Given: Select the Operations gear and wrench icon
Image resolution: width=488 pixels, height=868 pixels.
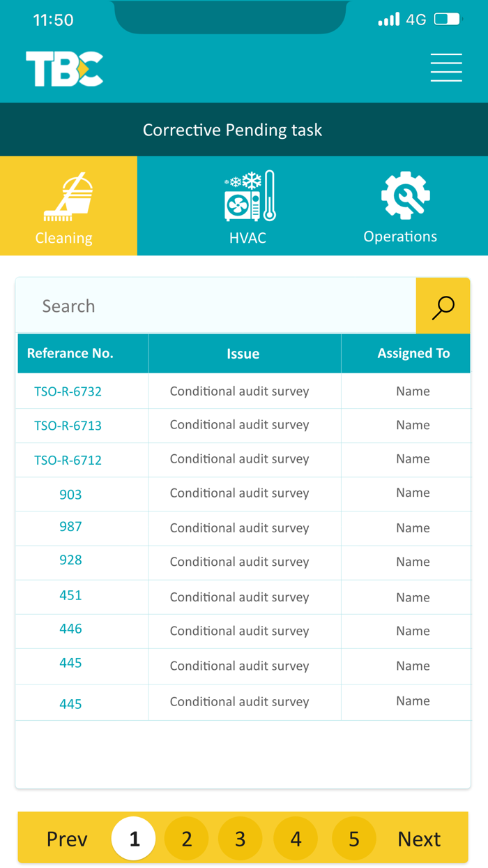Looking at the screenshot, I should click(405, 195).
